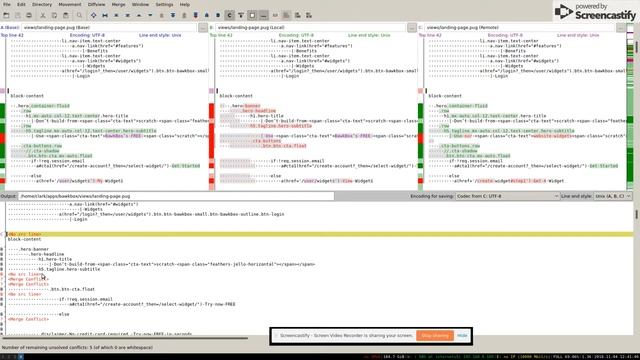Select lines from B in the toolbar
This screenshot has width=640, height=360.
pos(218,16)
